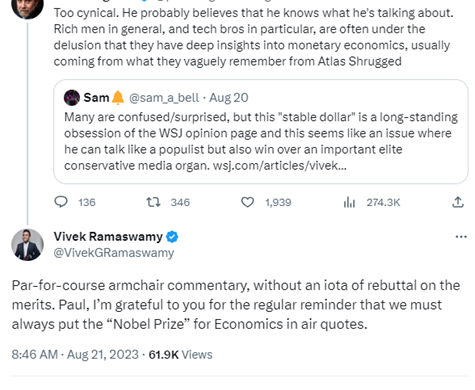The image size is (475, 390).
Task: Click the Aug 20 quoted tweet date
Action: coord(229,98)
